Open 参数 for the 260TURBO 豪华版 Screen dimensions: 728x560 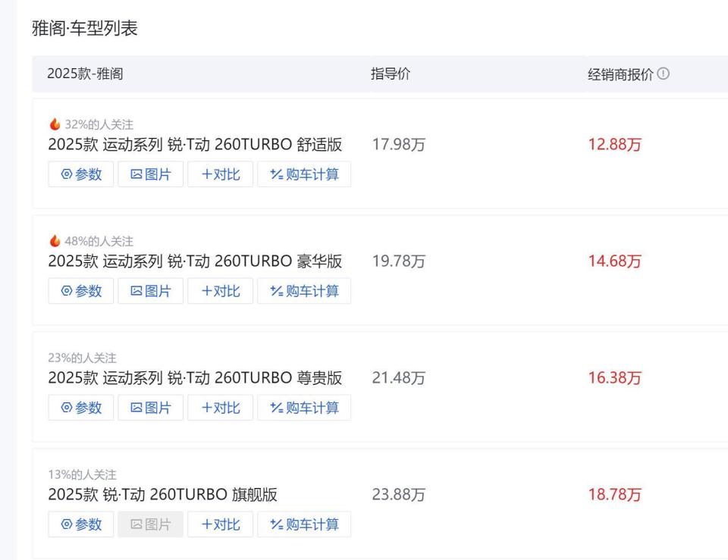point(80,292)
